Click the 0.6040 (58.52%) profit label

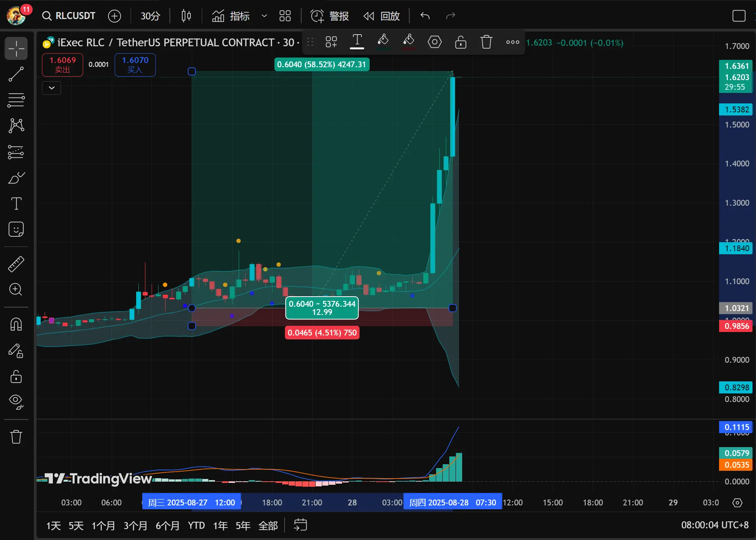pos(322,65)
